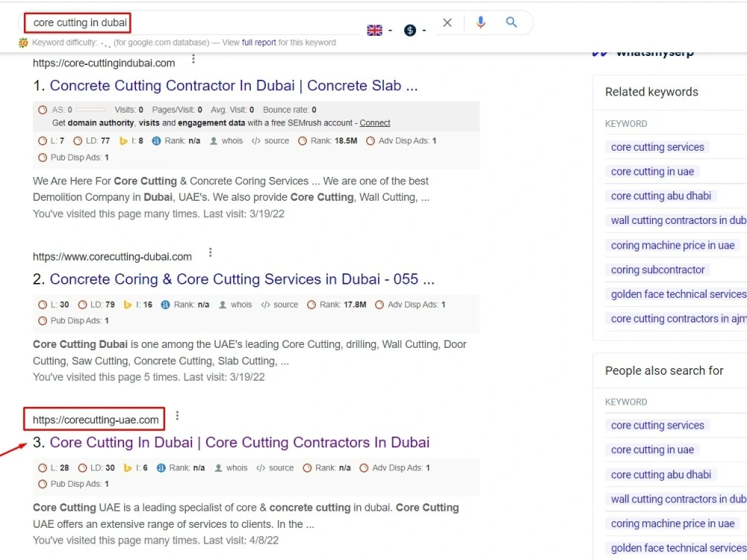Click the AS: 0 circle icon in result 1

coord(43,110)
